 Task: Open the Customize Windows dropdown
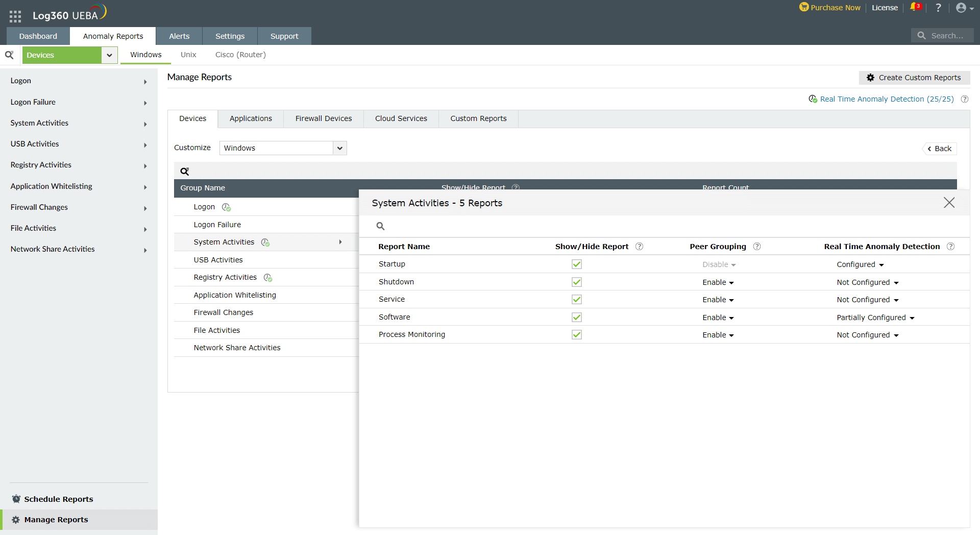pyautogui.click(x=339, y=148)
